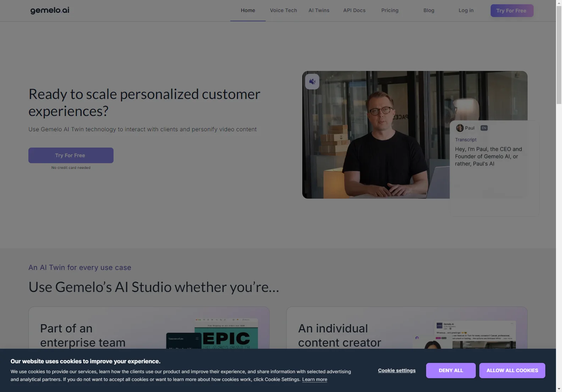Click the vertical scrollbar thumb

pyautogui.click(x=559, y=55)
